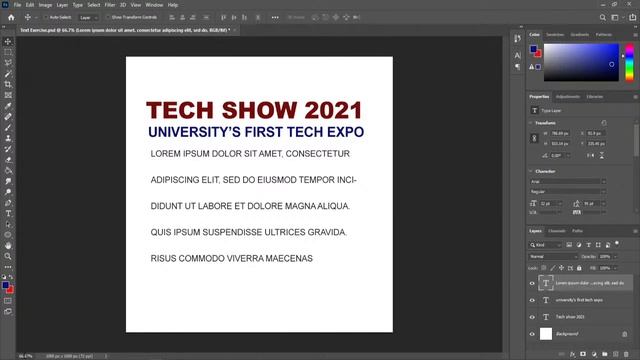The height and width of the screenshot is (360, 640).
Task: Collapse the Transform section
Action: (x=531, y=122)
